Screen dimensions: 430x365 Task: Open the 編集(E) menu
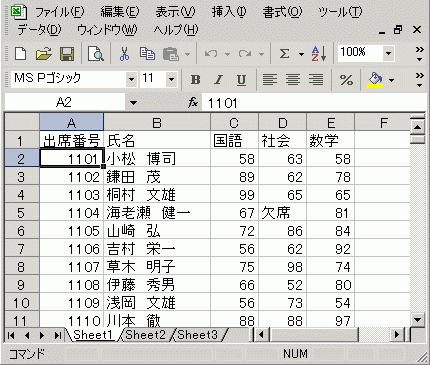120,12
